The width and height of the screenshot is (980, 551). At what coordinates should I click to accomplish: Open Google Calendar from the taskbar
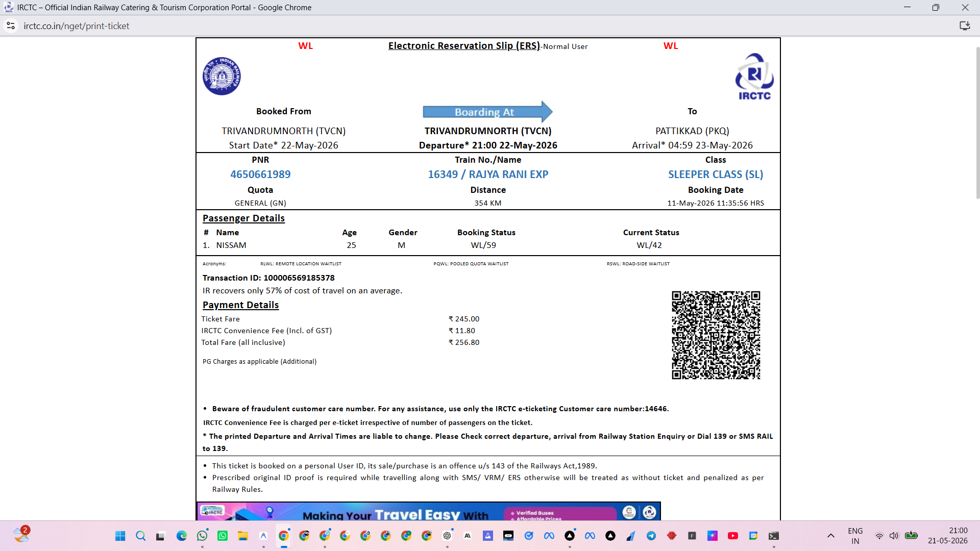tap(753, 536)
